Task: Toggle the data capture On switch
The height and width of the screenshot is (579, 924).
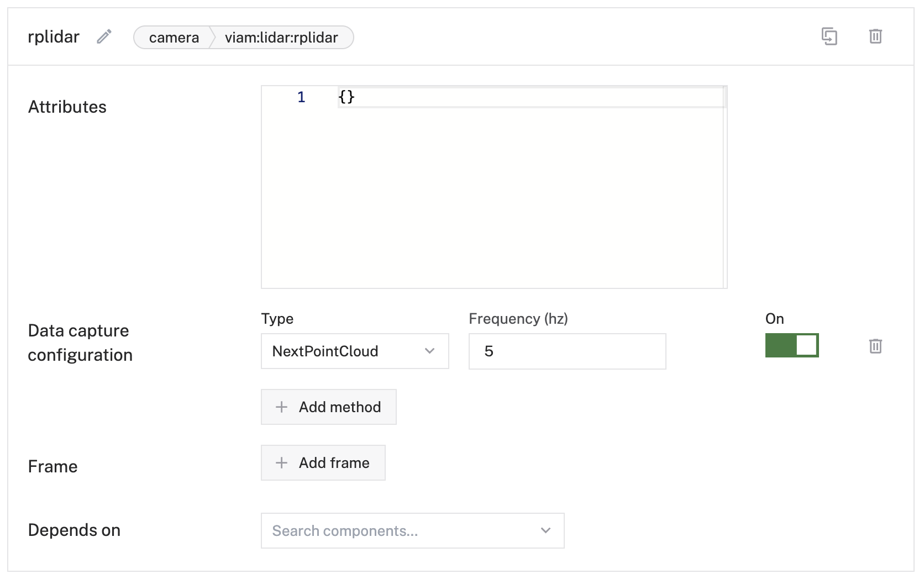Action: click(791, 345)
